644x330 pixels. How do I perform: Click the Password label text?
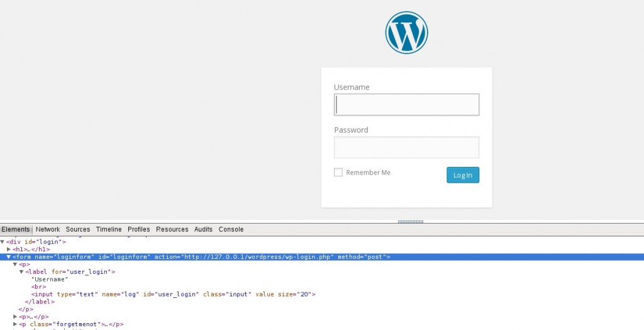click(351, 130)
